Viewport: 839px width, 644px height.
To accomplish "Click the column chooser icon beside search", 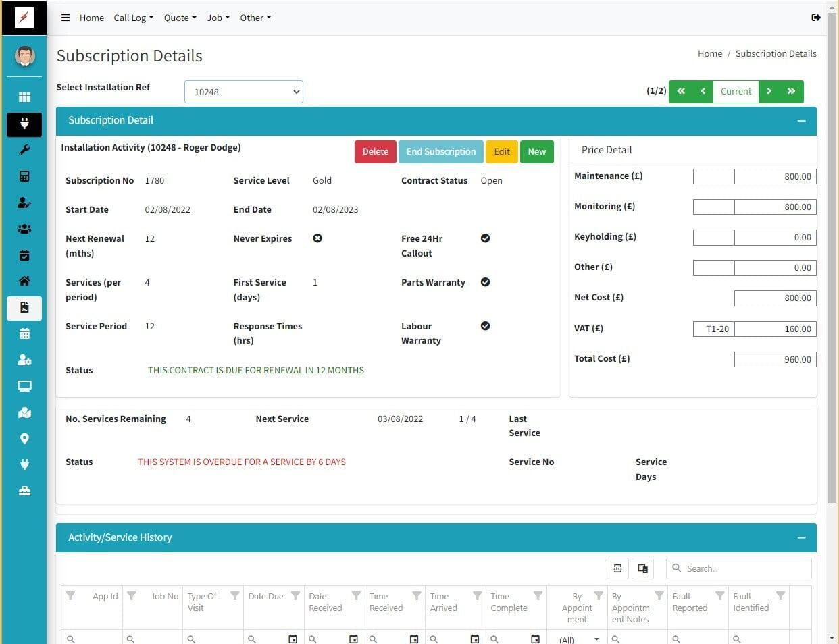I will [642, 568].
